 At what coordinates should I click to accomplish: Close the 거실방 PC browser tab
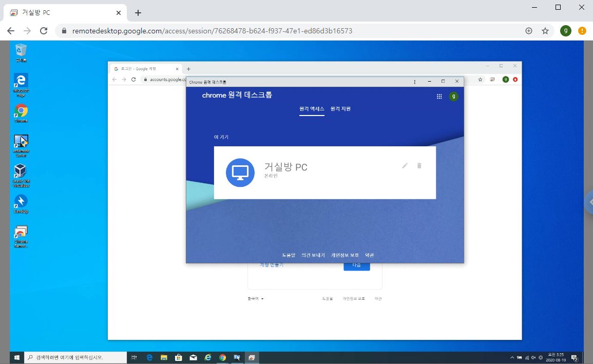click(x=119, y=13)
